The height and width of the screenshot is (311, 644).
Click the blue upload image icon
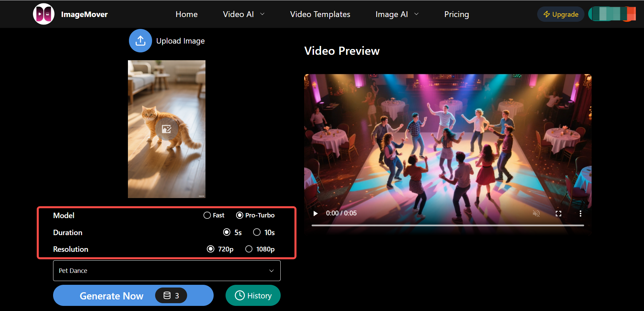tap(140, 41)
